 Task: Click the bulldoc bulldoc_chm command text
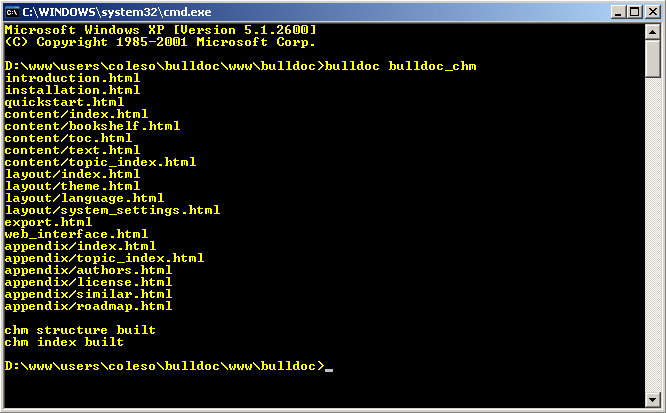pos(401,66)
